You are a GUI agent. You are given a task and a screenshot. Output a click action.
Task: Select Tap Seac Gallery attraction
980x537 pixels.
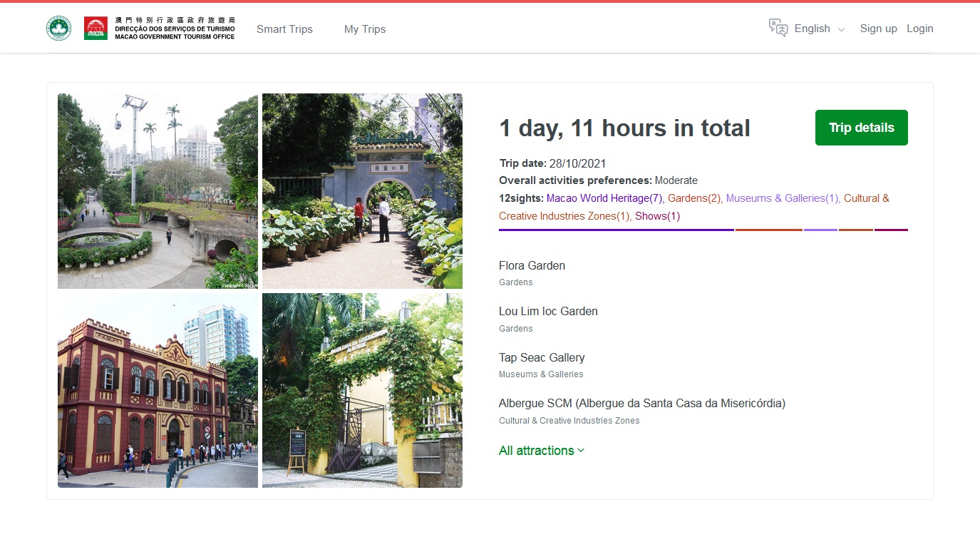[541, 357]
